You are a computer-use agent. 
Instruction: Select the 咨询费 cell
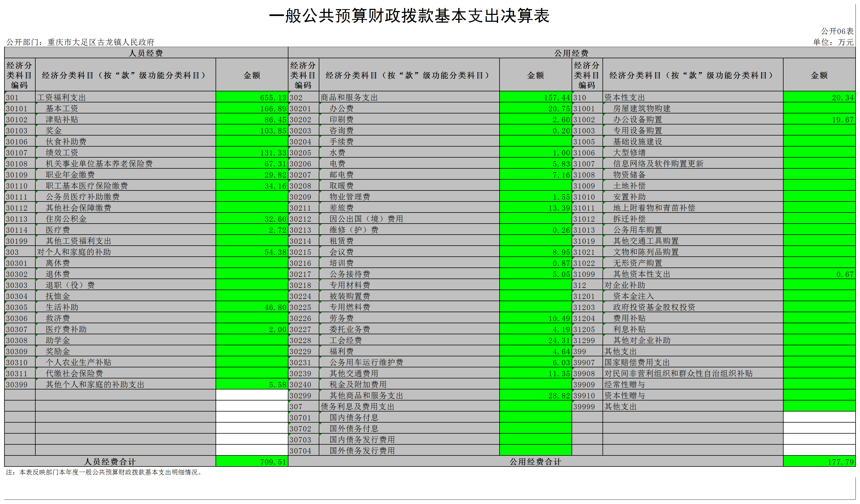coord(409,130)
